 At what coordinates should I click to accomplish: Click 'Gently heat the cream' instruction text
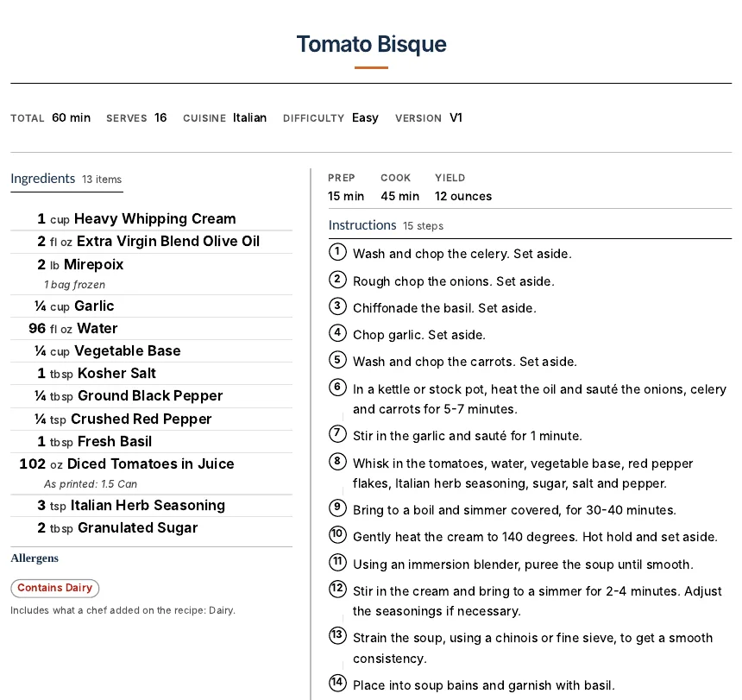(x=535, y=537)
